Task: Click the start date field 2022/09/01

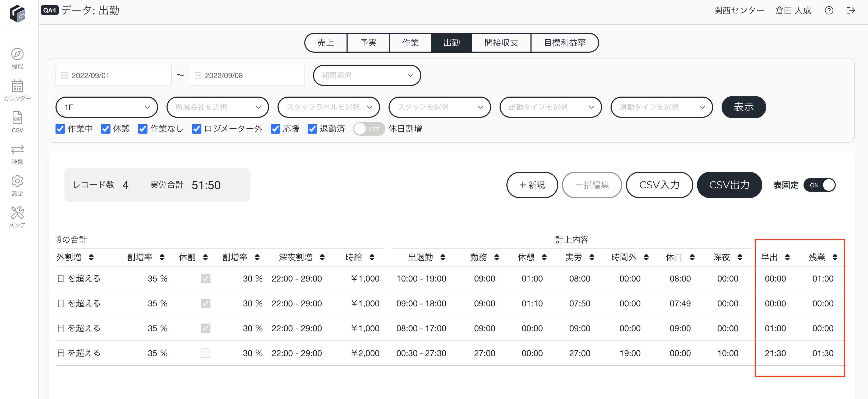Action: 114,76
